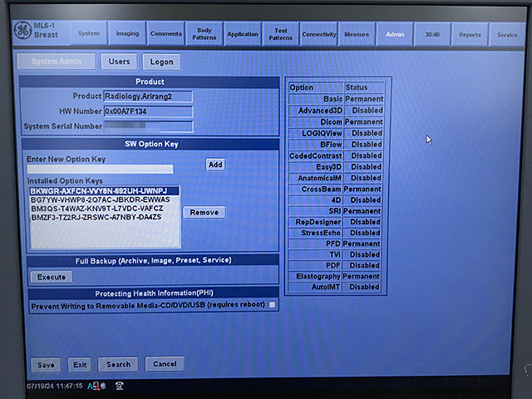
Task: Click the BFlow option row
Action: click(336, 145)
